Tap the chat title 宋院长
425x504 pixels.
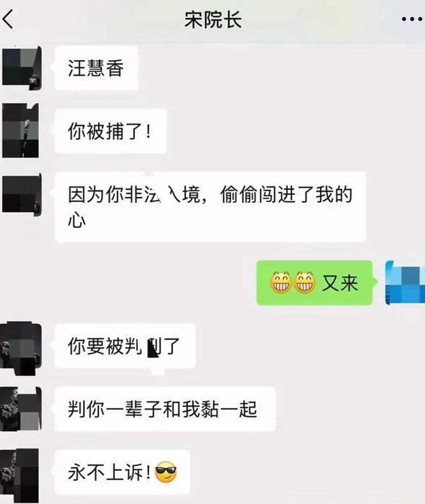click(x=213, y=20)
